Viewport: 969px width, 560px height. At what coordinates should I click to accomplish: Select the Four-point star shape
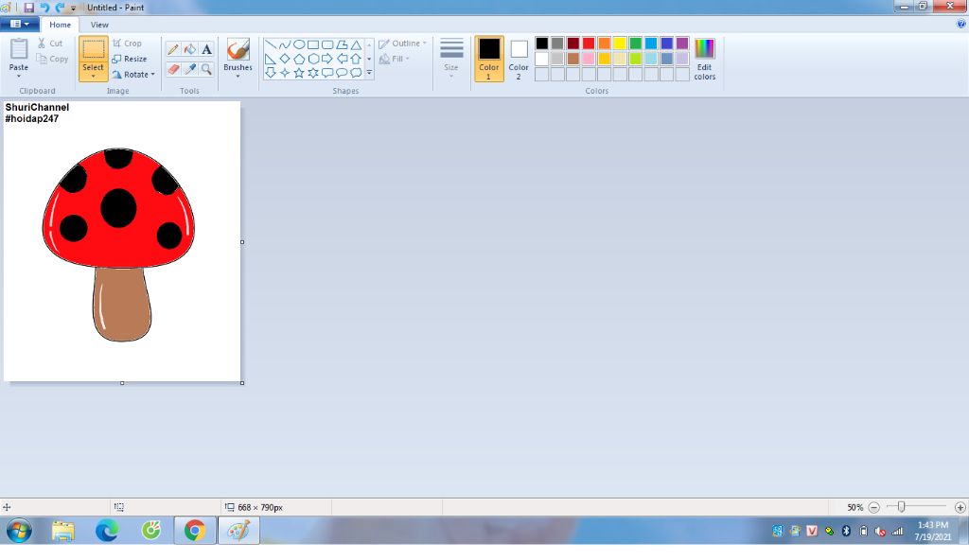tap(285, 73)
